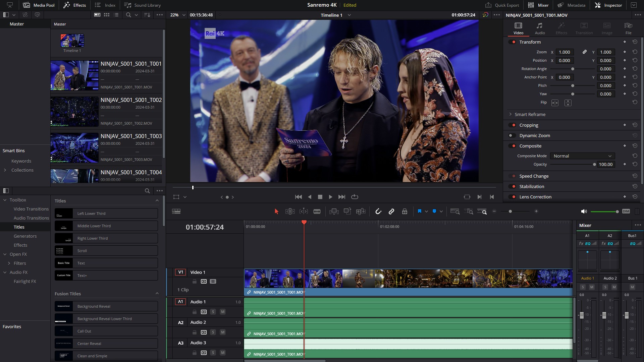The height and width of the screenshot is (362, 644).
Task: Select the Blade Edit Mode tool
Action: [317, 212]
